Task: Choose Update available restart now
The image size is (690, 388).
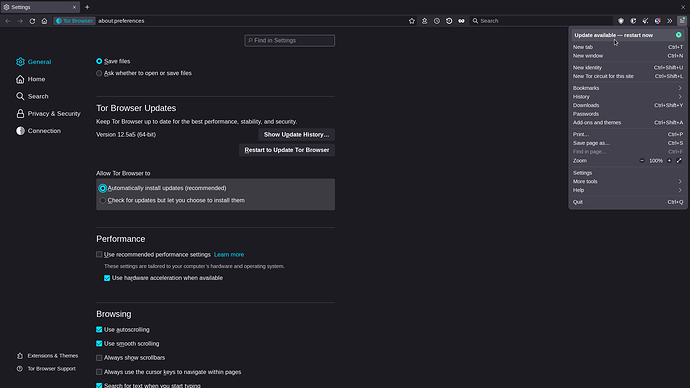Action: click(x=628, y=35)
